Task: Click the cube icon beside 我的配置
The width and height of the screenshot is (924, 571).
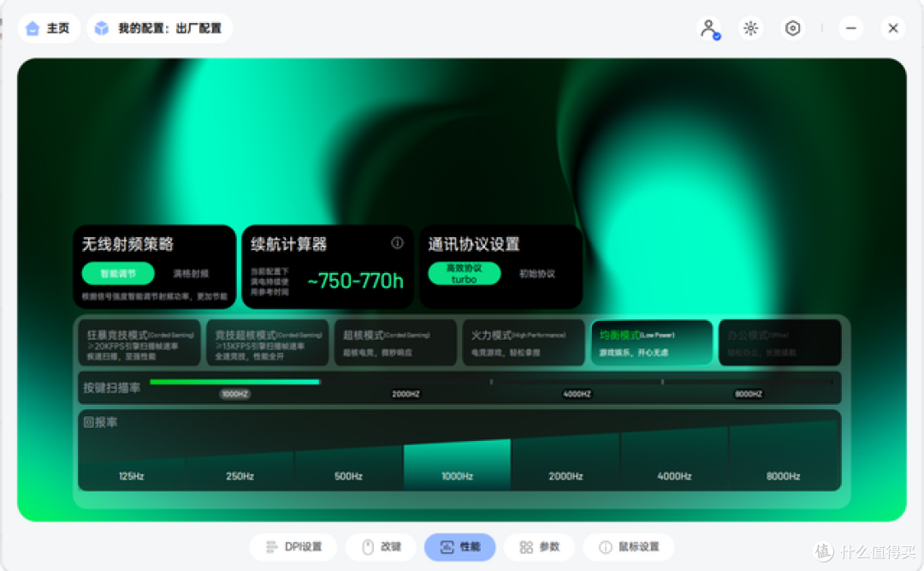Action: pyautogui.click(x=102, y=28)
